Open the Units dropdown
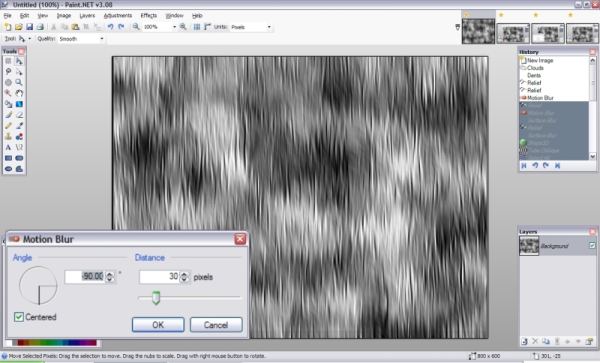 point(251,27)
